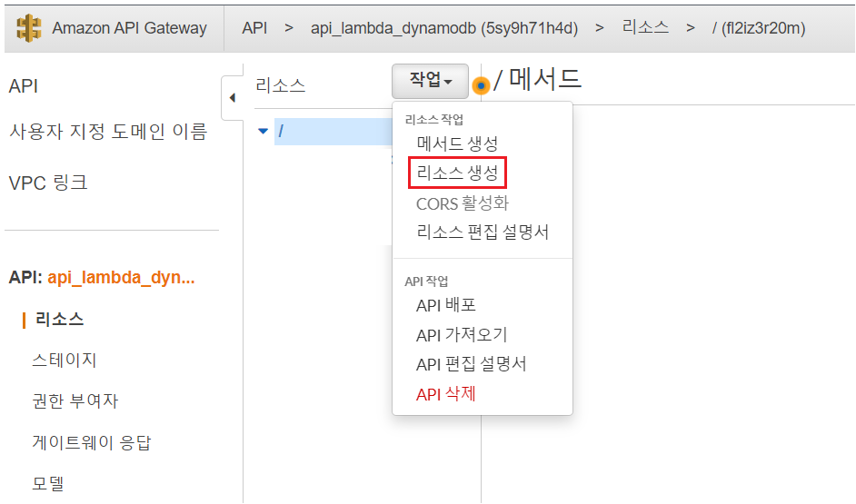Click the API 작업 section heading

point(426,282)
